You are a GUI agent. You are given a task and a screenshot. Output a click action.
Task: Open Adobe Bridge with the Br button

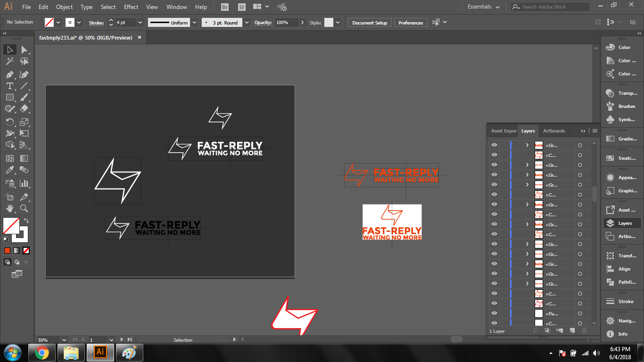[x=225, y=7]
